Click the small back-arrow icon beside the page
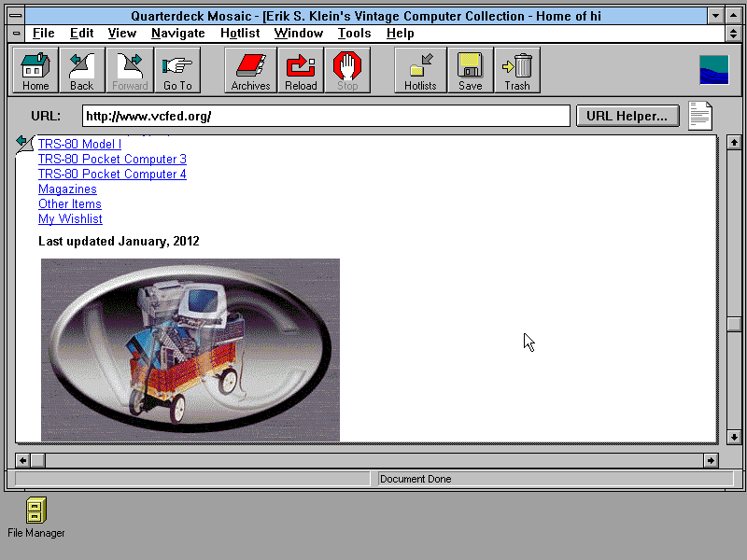This screenshot has height=560, width=747. 25,145
